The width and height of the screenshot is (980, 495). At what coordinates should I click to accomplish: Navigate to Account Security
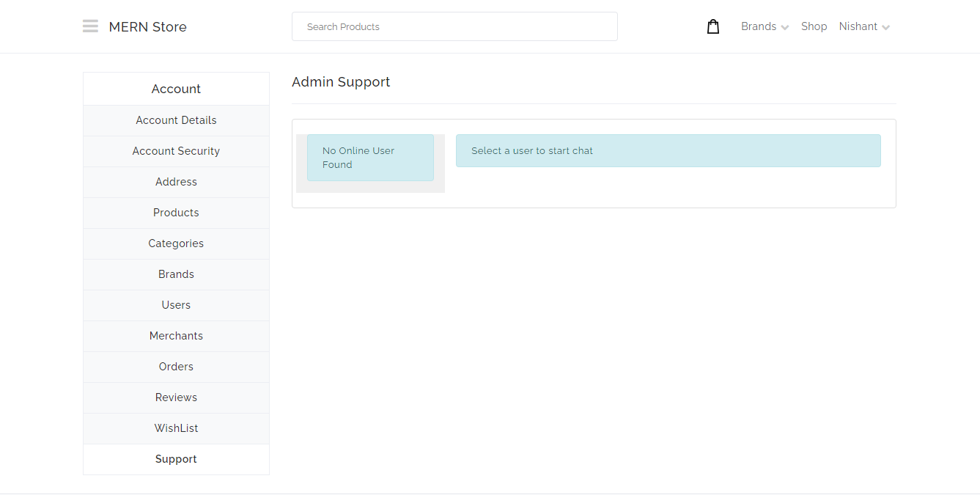point(176,151)
